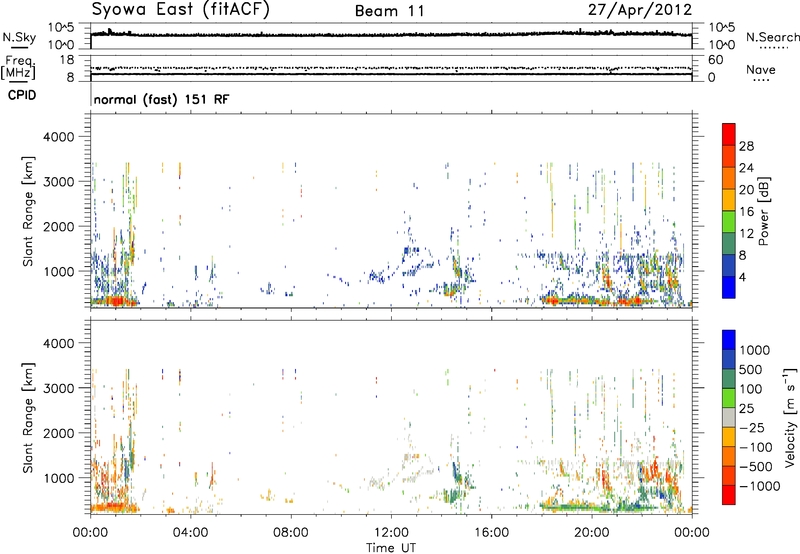Screen dimensions: 800x554
Task: Click the '1000' velocity colorbar value
Action: [x=755, y=350]
